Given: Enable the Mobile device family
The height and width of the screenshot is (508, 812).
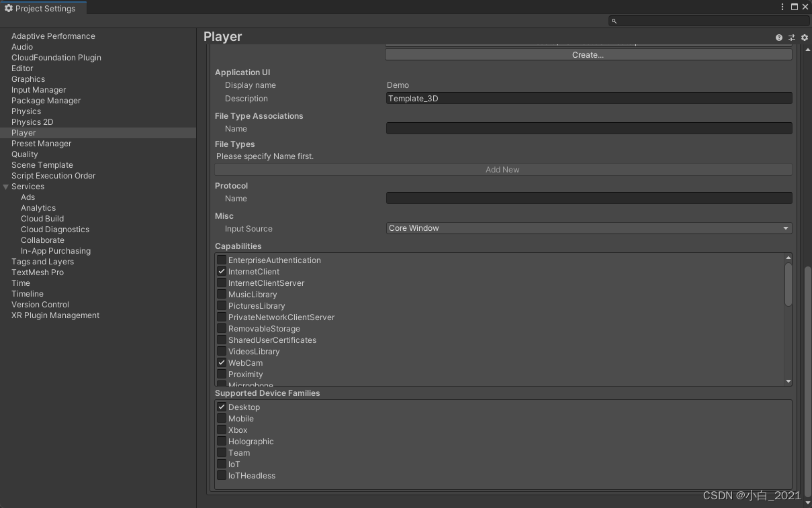Looking at the screenshot, I should pos(222,418).
